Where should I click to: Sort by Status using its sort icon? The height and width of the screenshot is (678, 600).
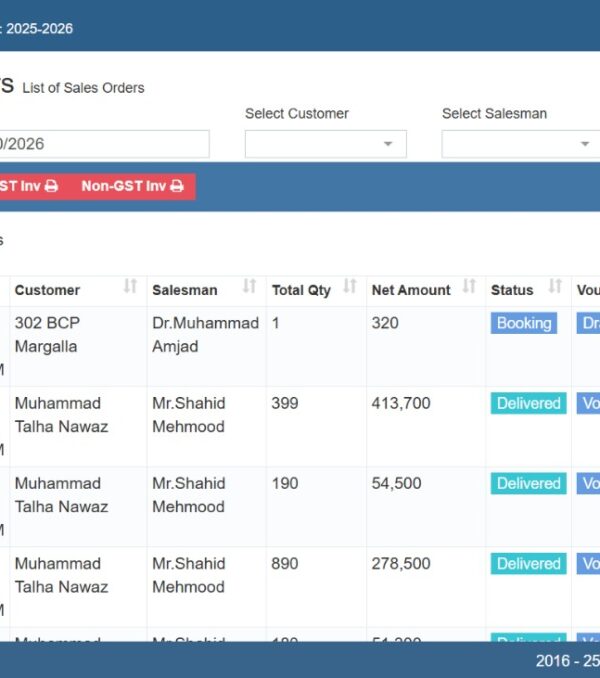coord(555,287)
